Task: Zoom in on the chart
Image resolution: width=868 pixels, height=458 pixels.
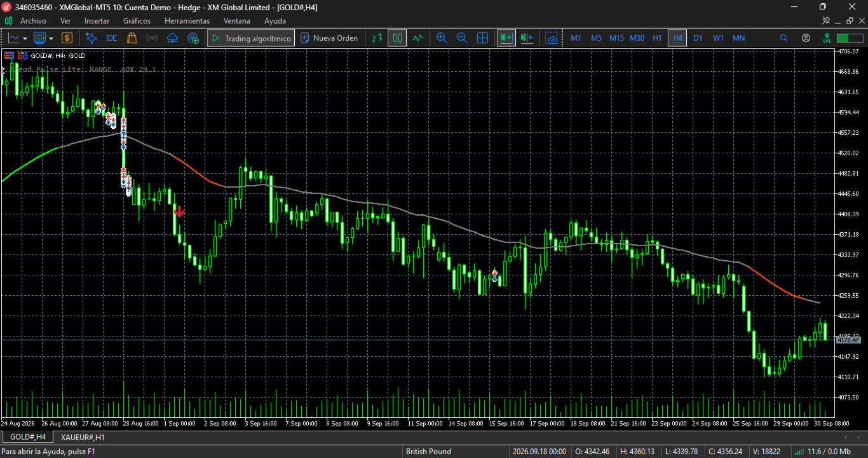Action: [x=442, y=38]
